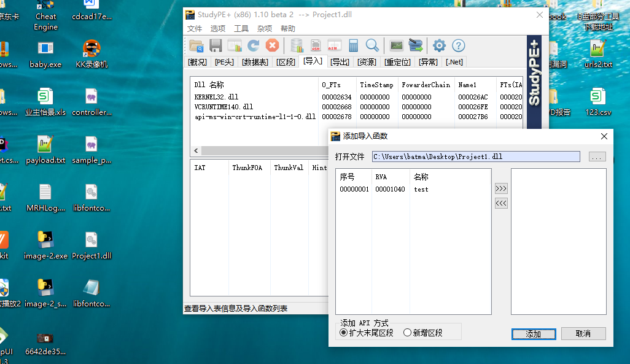Switch to the [导出] tab
630x364 pixels.
(340, 62)
